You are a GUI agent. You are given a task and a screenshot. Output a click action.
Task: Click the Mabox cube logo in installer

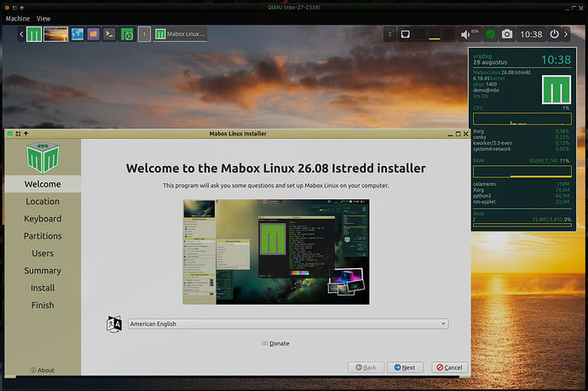(x=43, y=158)
